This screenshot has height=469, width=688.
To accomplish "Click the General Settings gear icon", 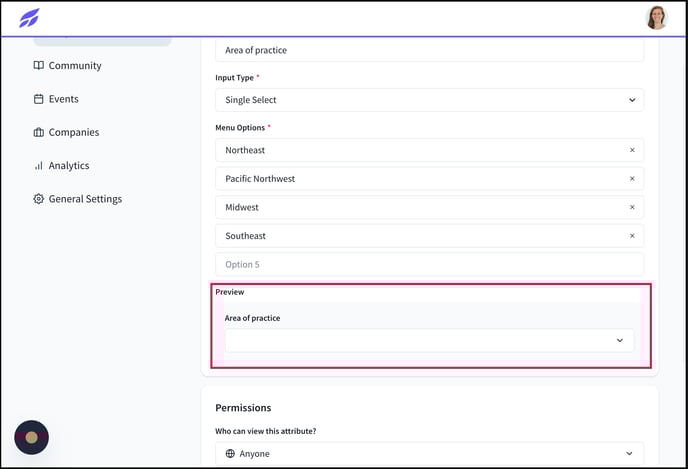I will pyautogui.click(x=39, y=199).
